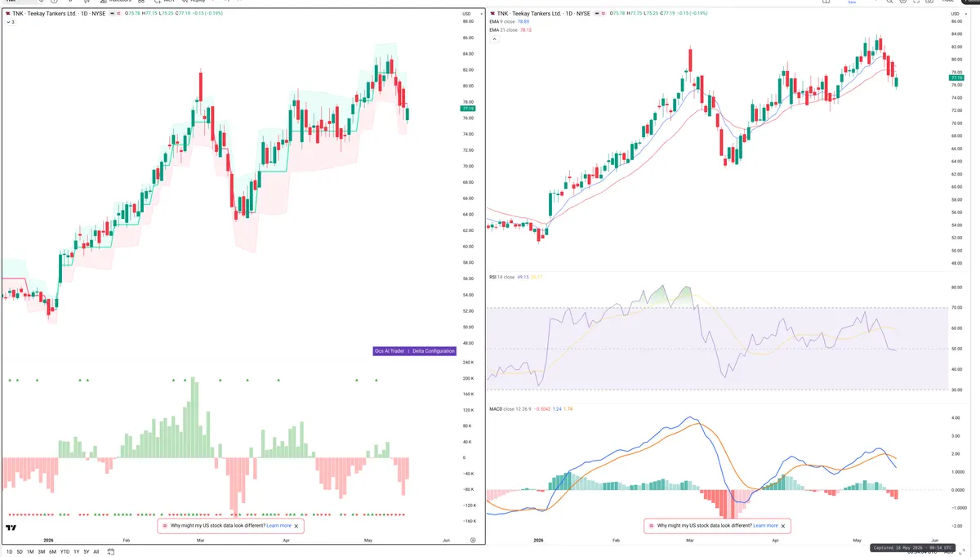Screen dimensions: 980x557
Task: Click EMA 9 value 78.89 in right chart
Action: tap(524, 22)
